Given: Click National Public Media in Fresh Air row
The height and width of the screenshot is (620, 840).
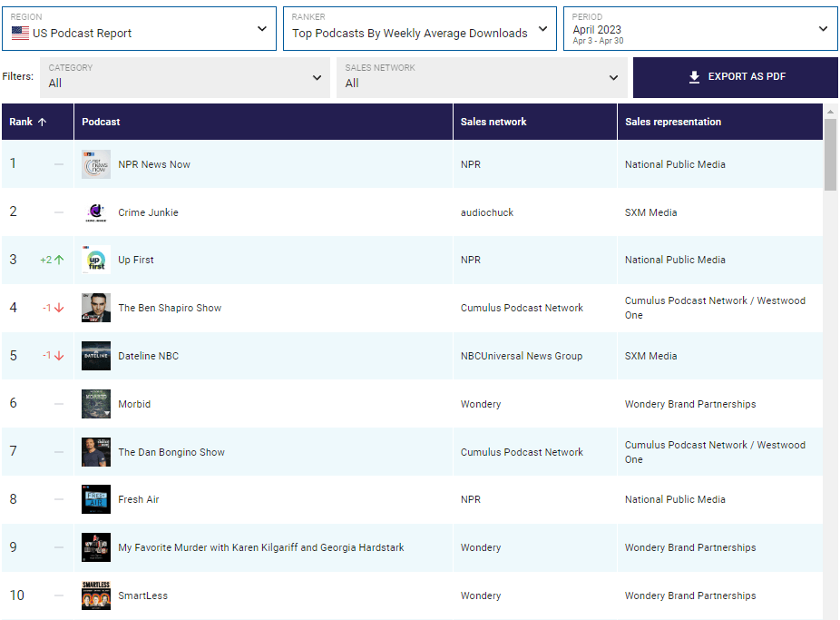Looking at the screenshot, I should coord(675,499).
